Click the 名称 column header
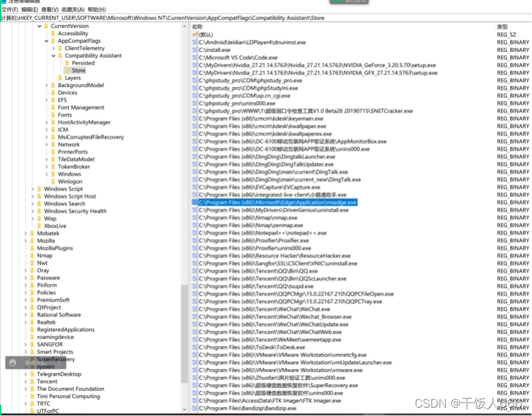This screenshot has width=532, height=416. point(197,27)
